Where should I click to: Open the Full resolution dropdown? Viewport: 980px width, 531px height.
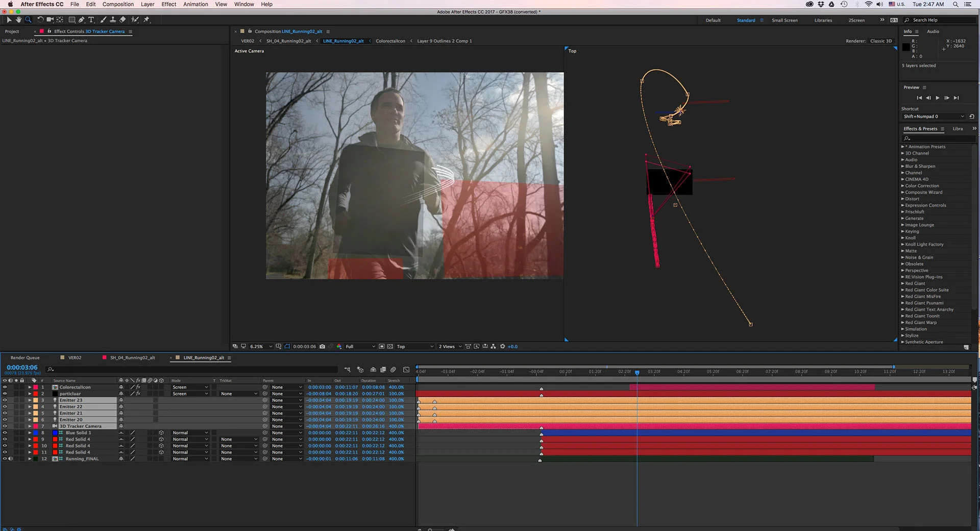pyautogui.click(x=360, y=347)
